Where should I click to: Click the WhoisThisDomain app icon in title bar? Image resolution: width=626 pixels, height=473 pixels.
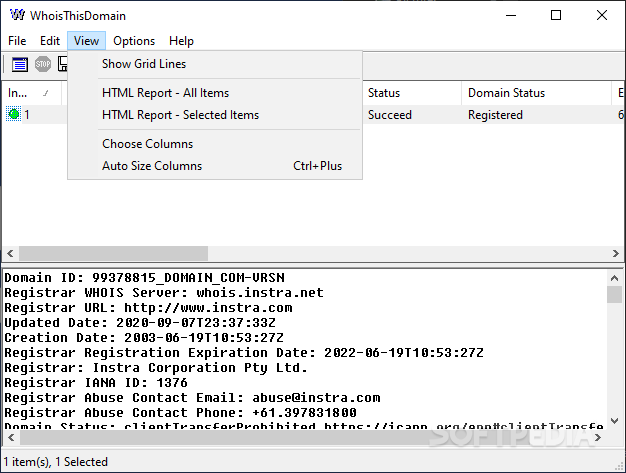tap(17, 15)
